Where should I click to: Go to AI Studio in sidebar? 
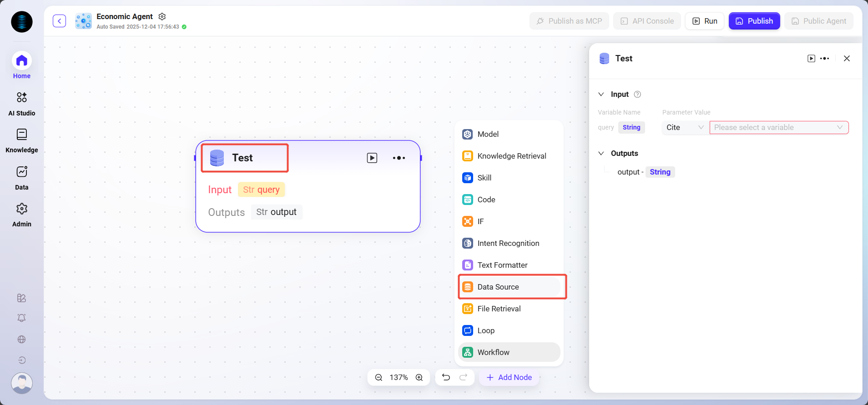22,103
